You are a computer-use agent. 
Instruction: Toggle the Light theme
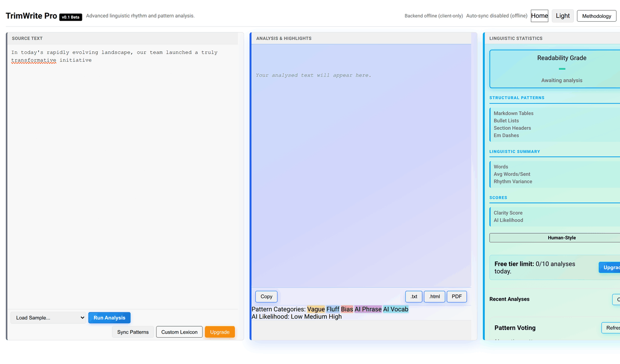pos(562,15)
